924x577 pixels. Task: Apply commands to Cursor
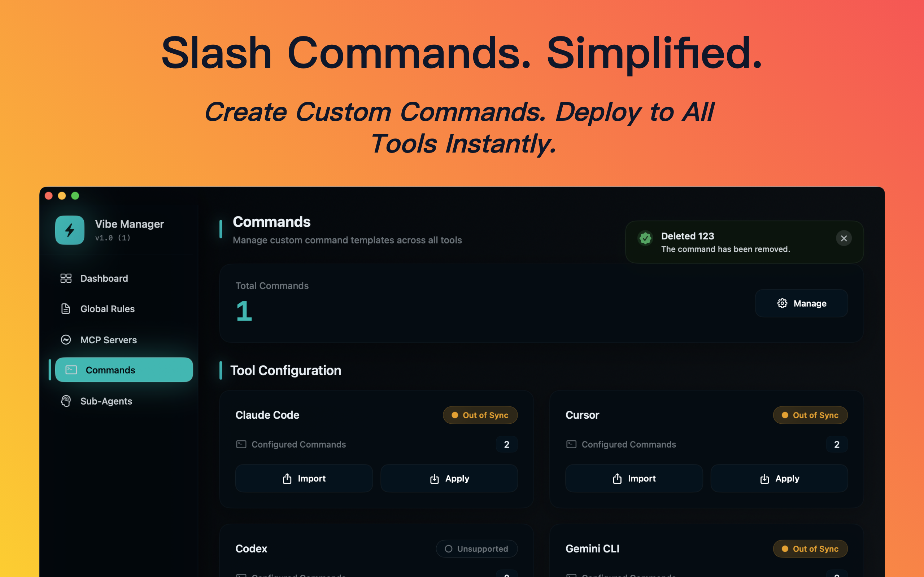[779, 479]
